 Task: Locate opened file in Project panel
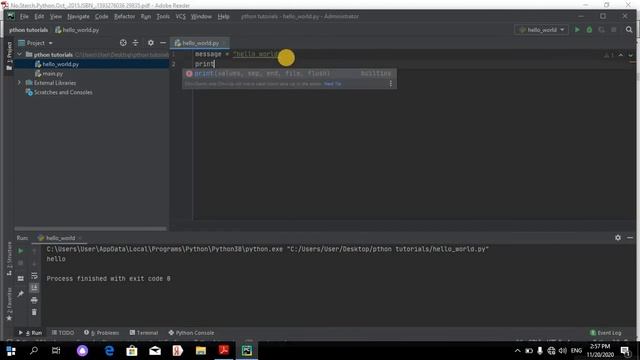pos(123,43)
